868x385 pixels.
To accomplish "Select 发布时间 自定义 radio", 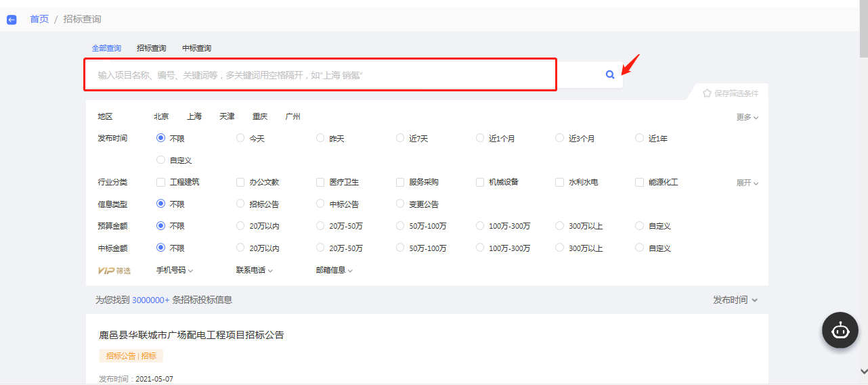I will pyautogui.click(x=160, y=160).
